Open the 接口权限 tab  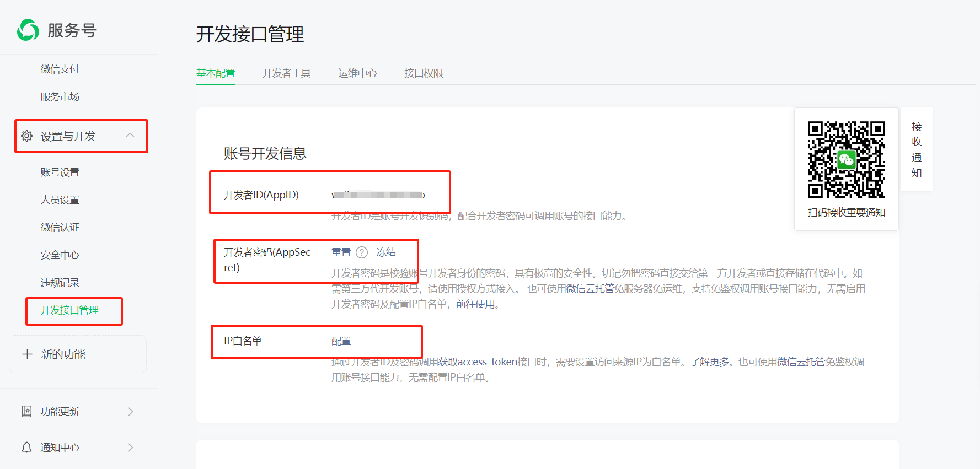424,73
